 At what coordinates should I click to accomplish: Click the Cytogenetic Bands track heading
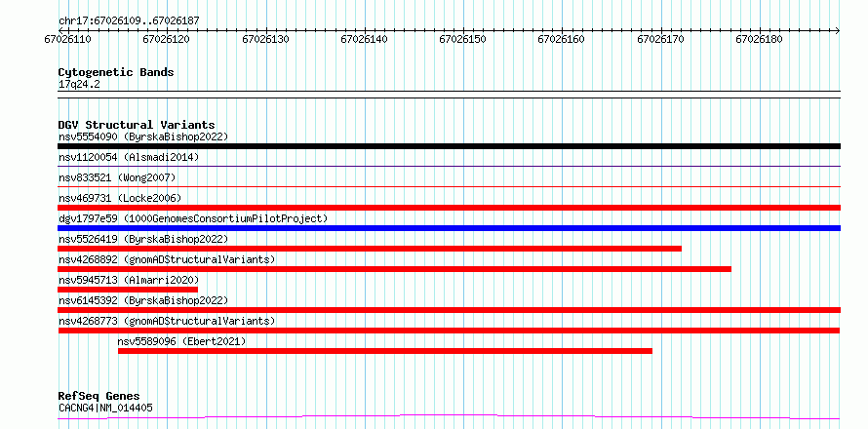coord(116,72)
